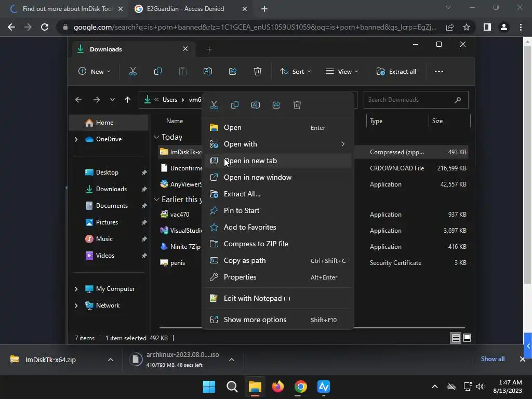Select Open in the context menu
Screen dimensions: 532x399
tap(278, 128)
